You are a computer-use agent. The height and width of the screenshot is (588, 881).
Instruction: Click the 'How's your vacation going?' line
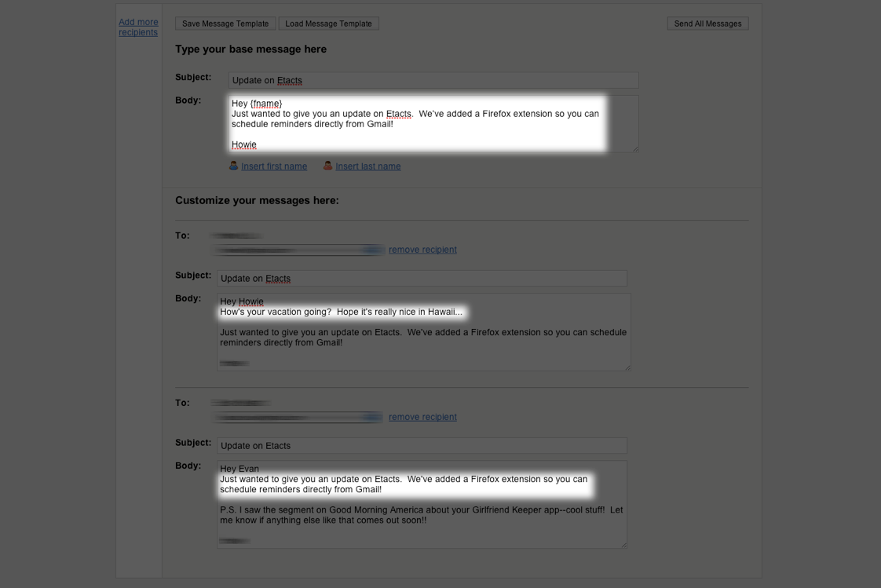click(341, 312)
